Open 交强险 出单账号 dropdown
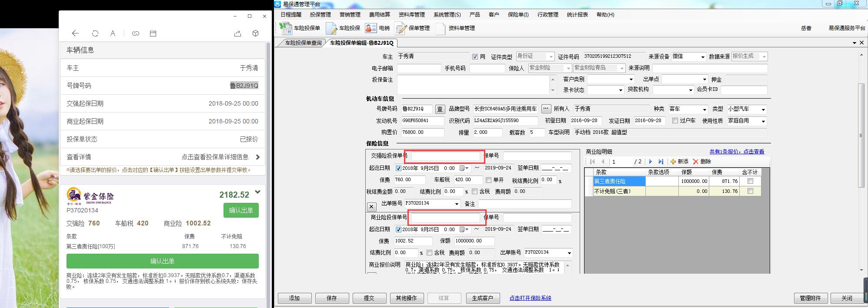 click(x=457, y=204)
